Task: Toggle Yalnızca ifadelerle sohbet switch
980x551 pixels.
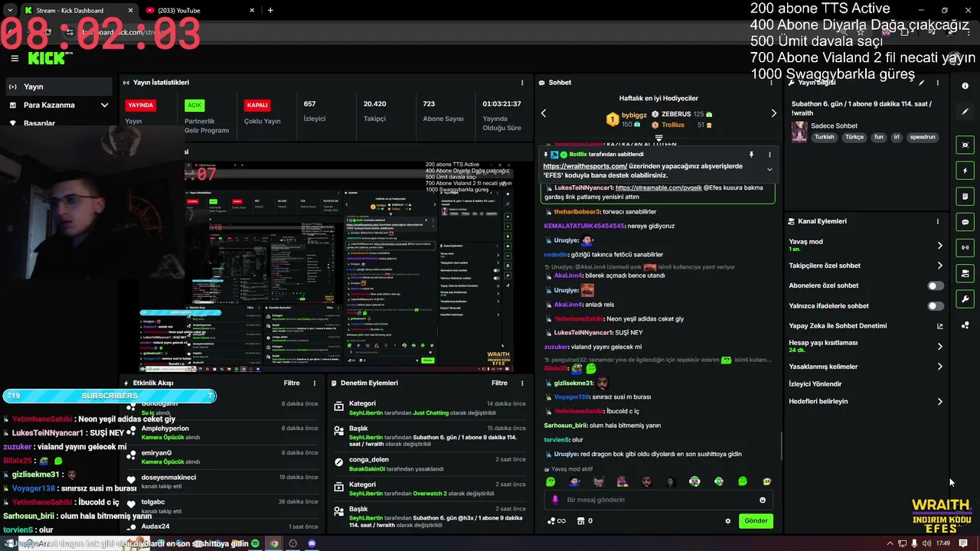Action: [936, 305]
